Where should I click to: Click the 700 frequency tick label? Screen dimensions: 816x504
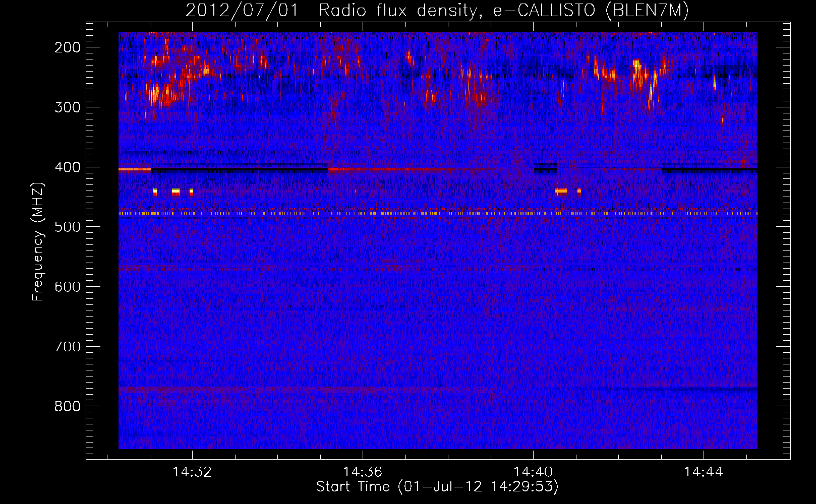tap(68, 346)
